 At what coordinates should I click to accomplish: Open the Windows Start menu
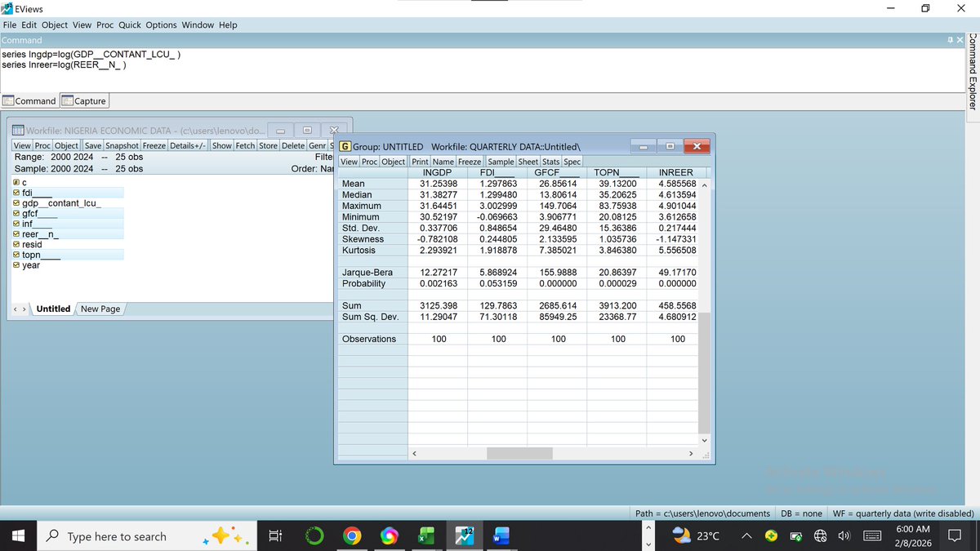point(20,536)
